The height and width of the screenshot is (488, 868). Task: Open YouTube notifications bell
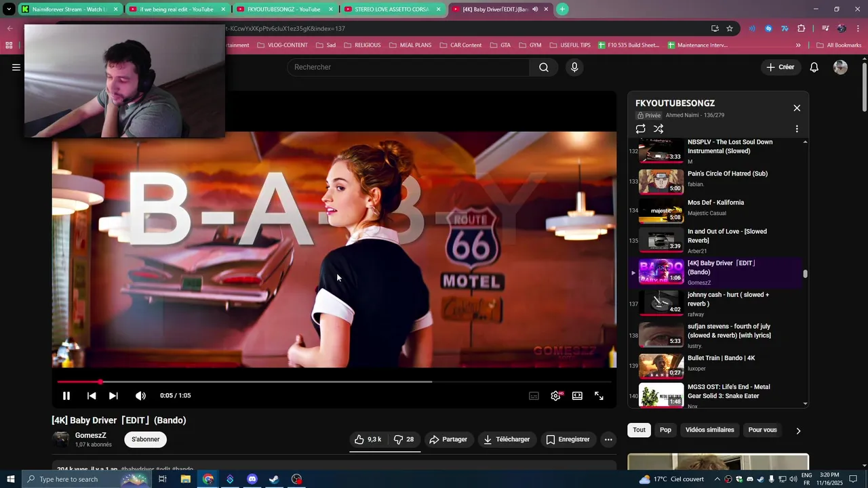tap(814, 67)
